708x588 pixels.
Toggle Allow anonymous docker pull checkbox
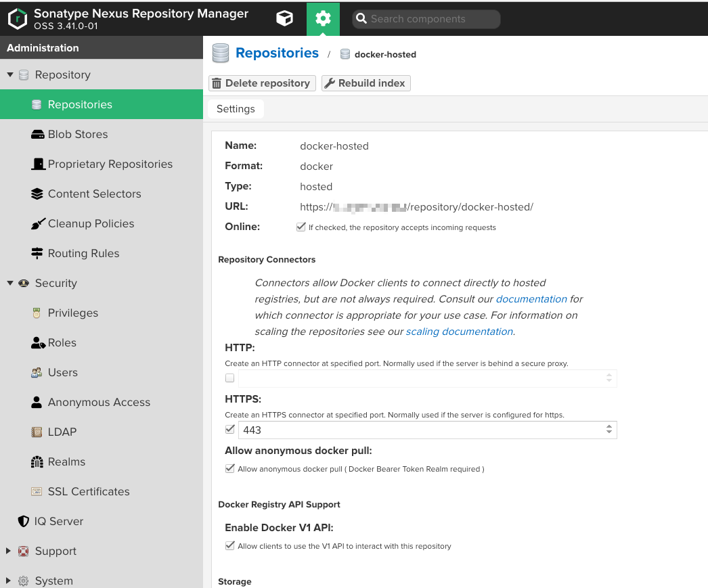click(x=230, y=469)
